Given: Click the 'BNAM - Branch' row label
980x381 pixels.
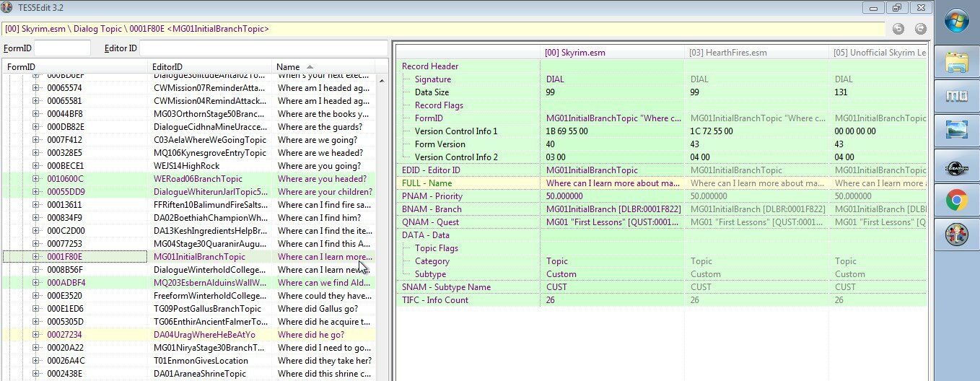Looking at the screenshot, I should 432,209.
